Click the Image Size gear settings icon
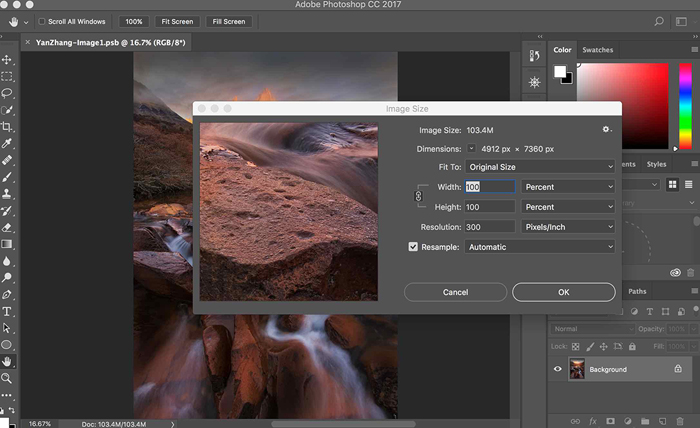Viewport: 700px width, 428px height. point(606,130)
